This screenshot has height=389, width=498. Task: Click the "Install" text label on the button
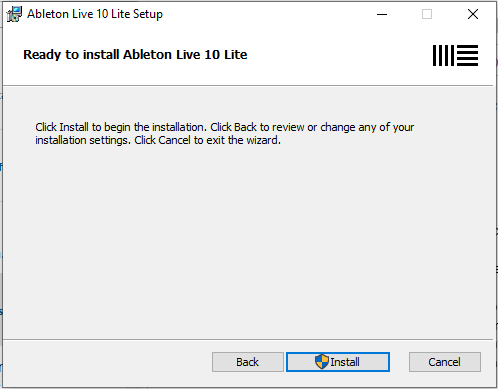coord(345,362)
